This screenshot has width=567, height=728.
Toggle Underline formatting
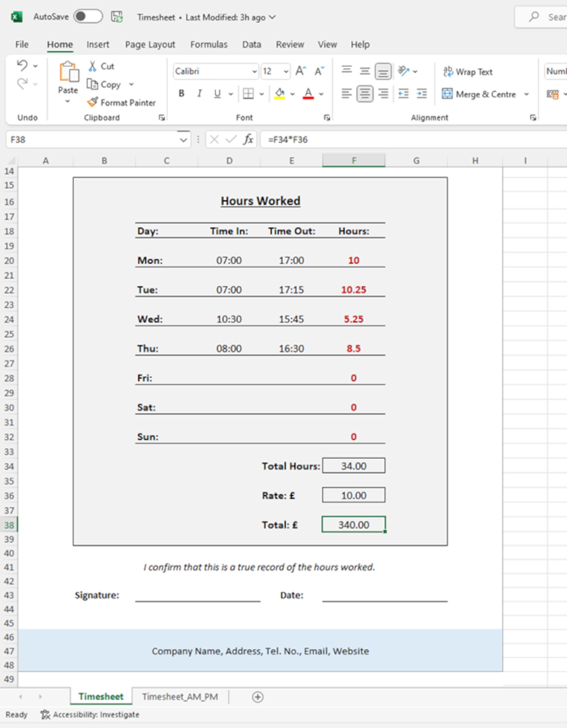pyautogui.click(x=217, y=94)
